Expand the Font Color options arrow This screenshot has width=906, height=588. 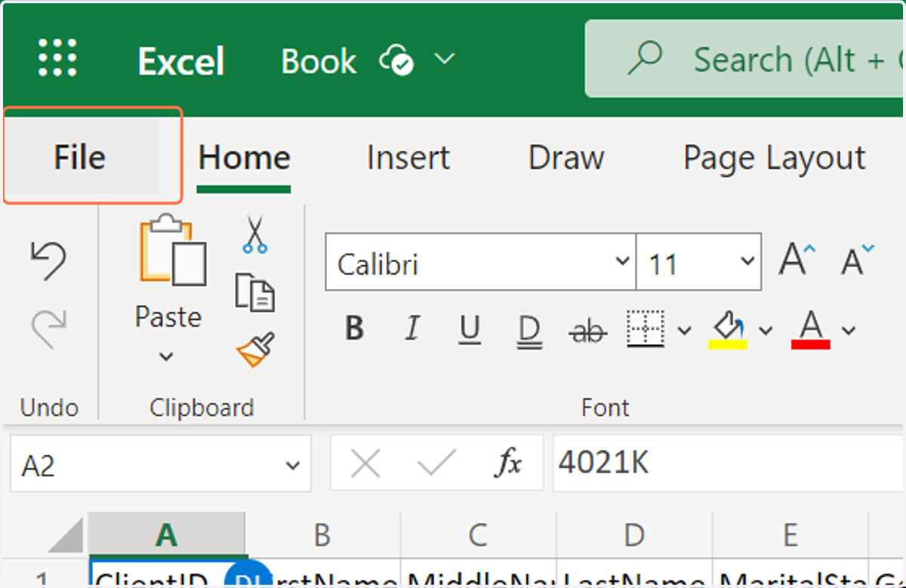click(849, 331)
